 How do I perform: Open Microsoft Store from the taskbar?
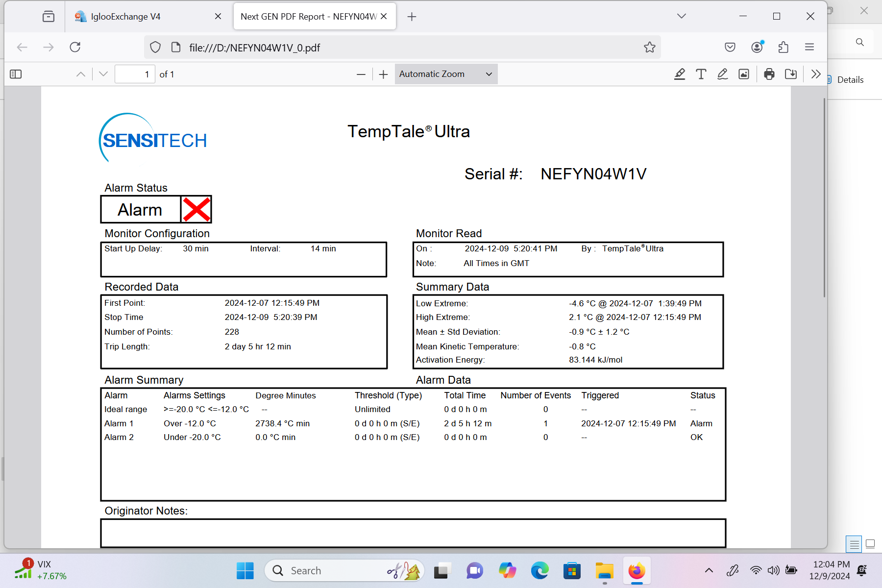coord(572,571)
